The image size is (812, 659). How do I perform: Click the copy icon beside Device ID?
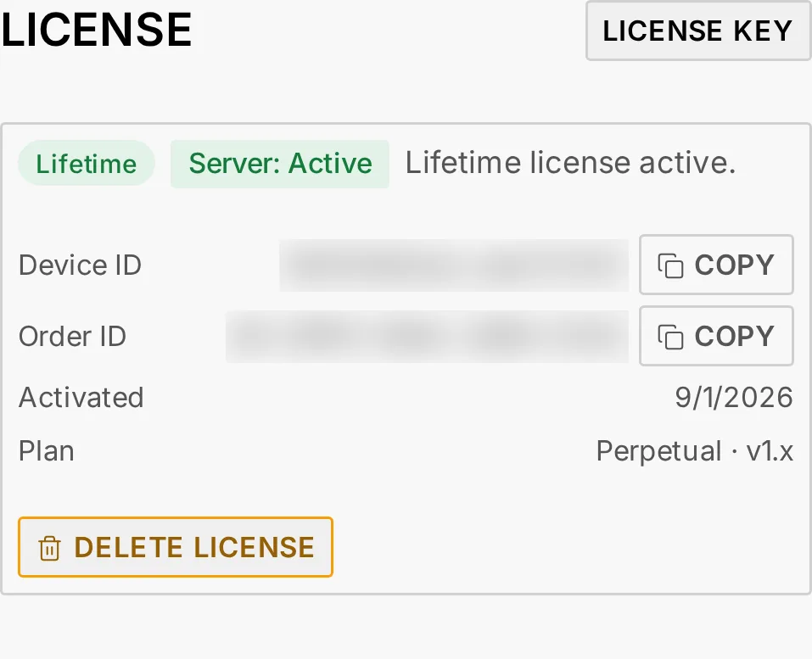pos(670,265)
